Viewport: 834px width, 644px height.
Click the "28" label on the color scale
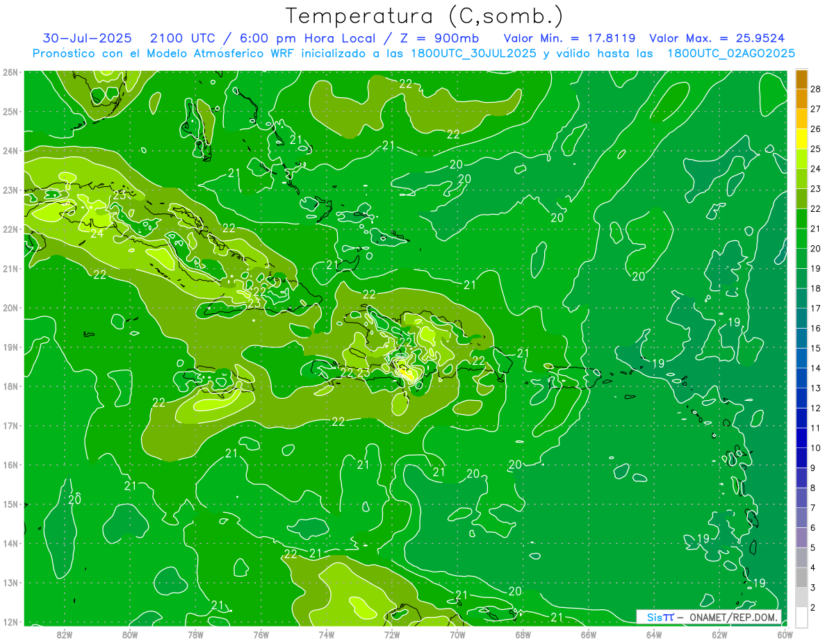pos(816,89)
